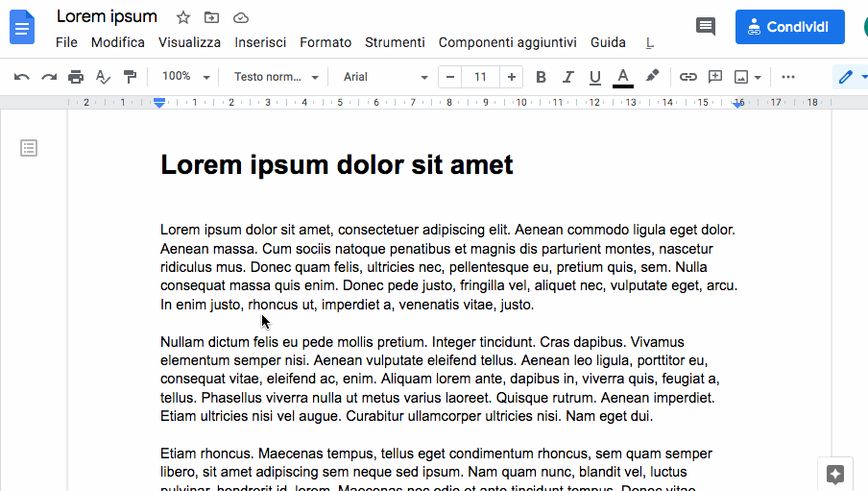The image size is (868, 491).
Task: Open the Google Docs home icon
Action: click(x=22, y=27)
